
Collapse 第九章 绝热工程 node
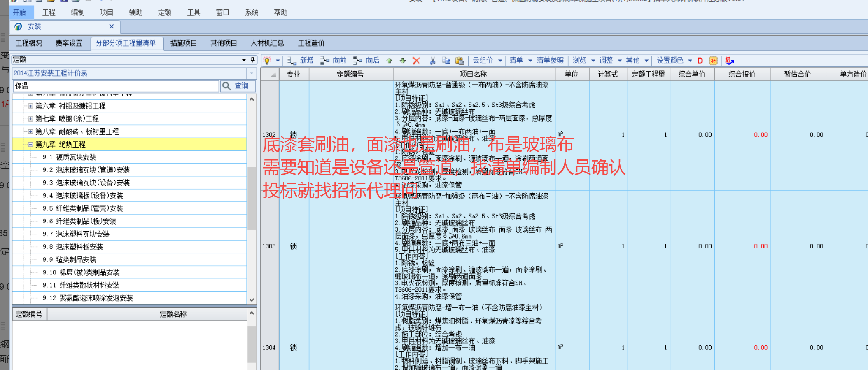pos(30,145)
